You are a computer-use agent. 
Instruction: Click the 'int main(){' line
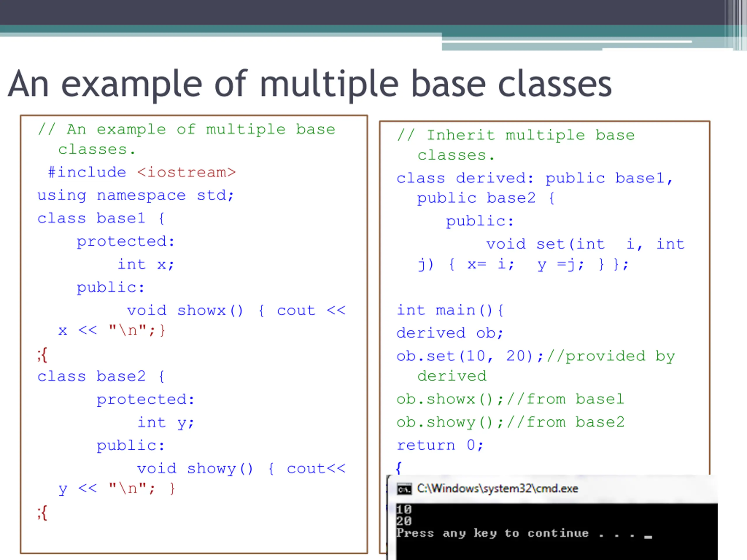[450, 310]
